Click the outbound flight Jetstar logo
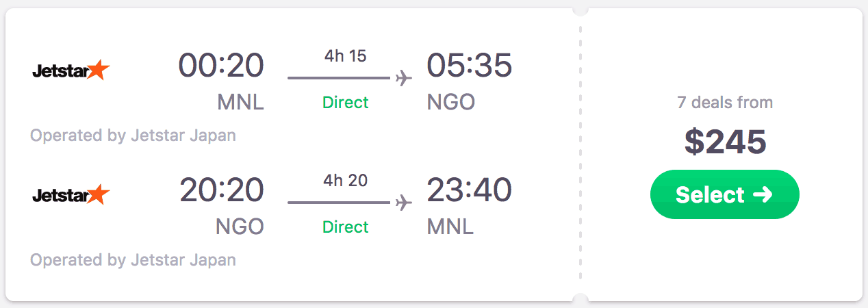The height and width of the screenshot is (308, 868). coord(71,70)
